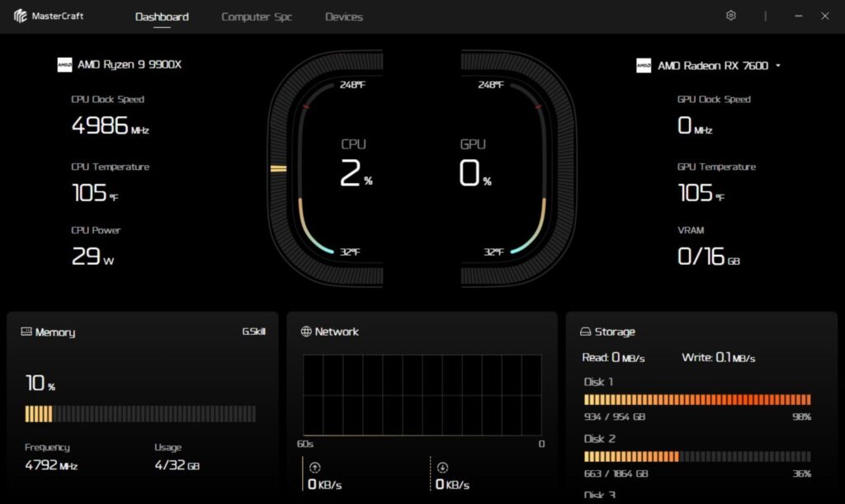Click the Disk 1 label
Image resolution: width=845 pixels, height=504 pixels.
click(598, 382)
